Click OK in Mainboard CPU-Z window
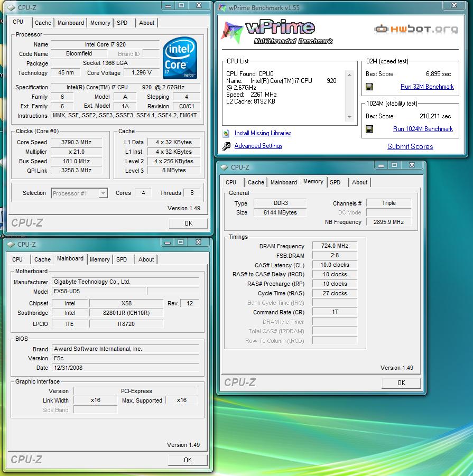 (x=188, y=460)
